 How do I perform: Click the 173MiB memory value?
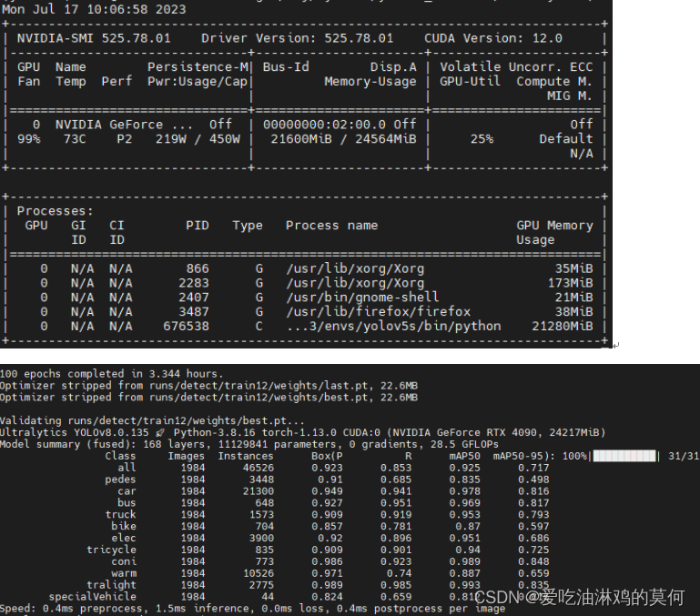[571, 283]
